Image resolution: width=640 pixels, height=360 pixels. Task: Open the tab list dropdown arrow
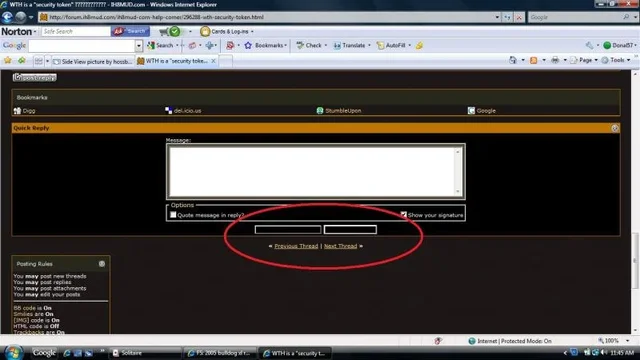47,61
